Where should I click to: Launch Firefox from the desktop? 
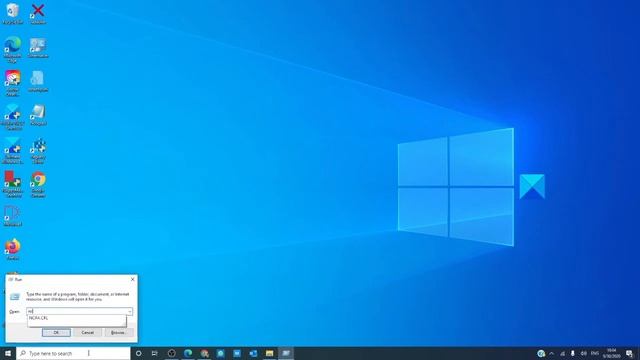click(x=13, y=249)
